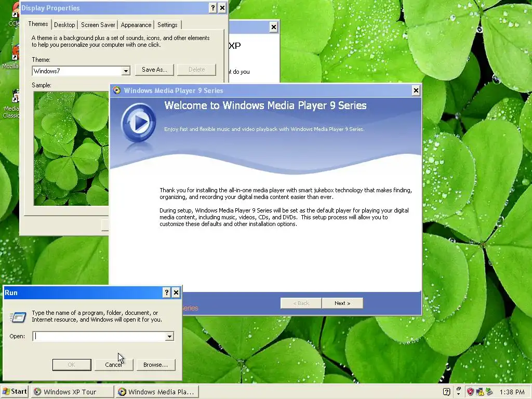Click the disabled Back button in Media Player setup
532x399 pixels.
point(301,303)
